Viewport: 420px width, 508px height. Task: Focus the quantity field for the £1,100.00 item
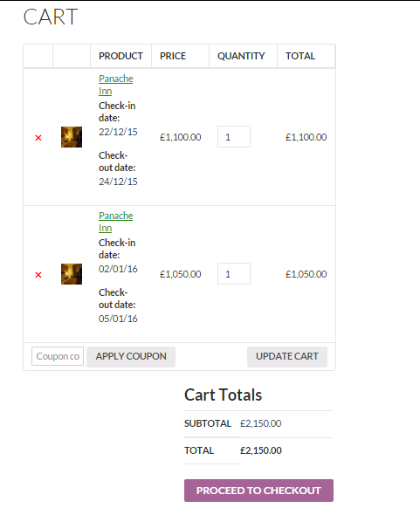(x=234, y=137)
